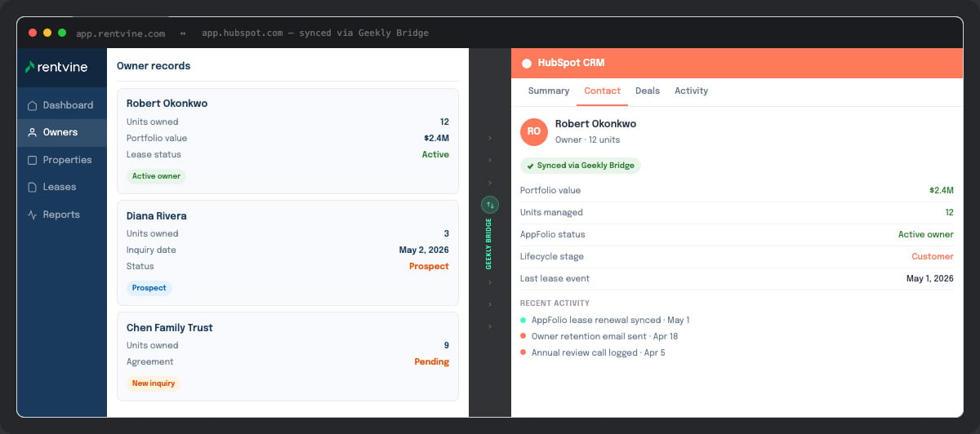Click Chen Family Trust units owned value 9
Image resolution: width=980 pixels, height=434 pixels.
[447, 345]
